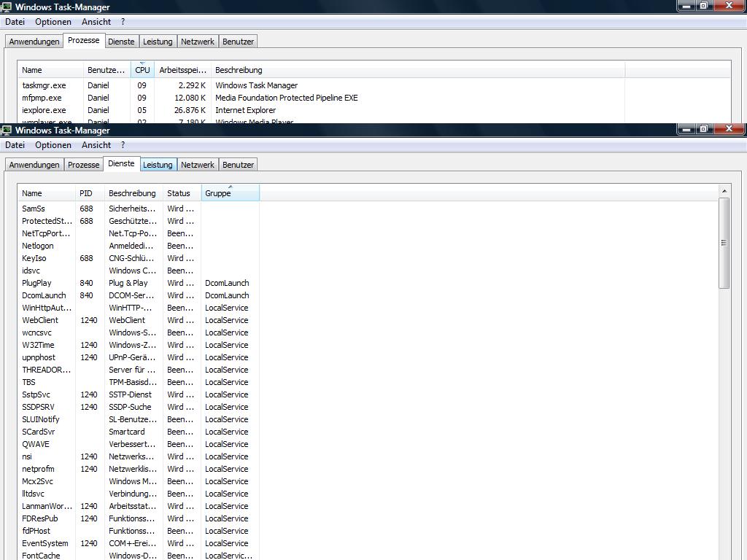Switch to the Benutzer tab in the front window
747x560 pixels.
(239, 165)
